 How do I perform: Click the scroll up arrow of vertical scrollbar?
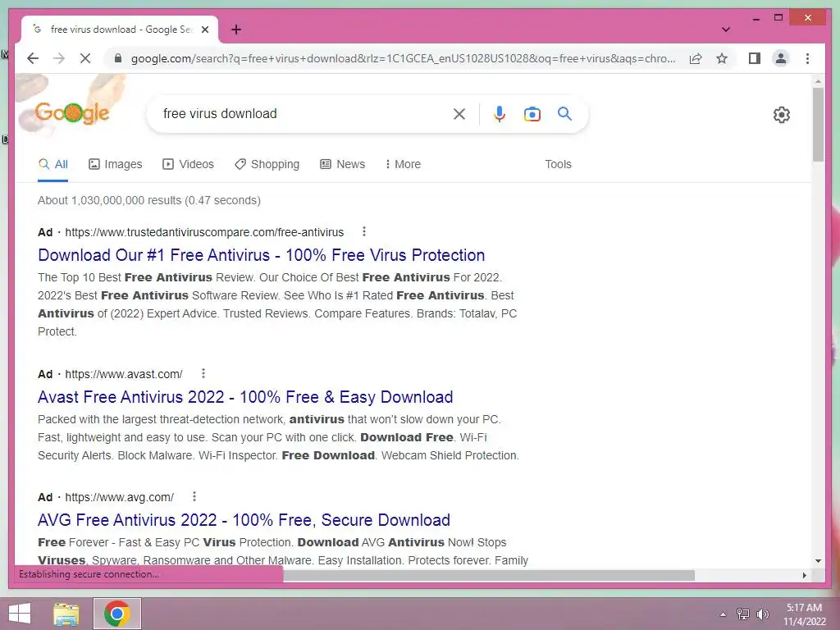[x=818, y=81]
